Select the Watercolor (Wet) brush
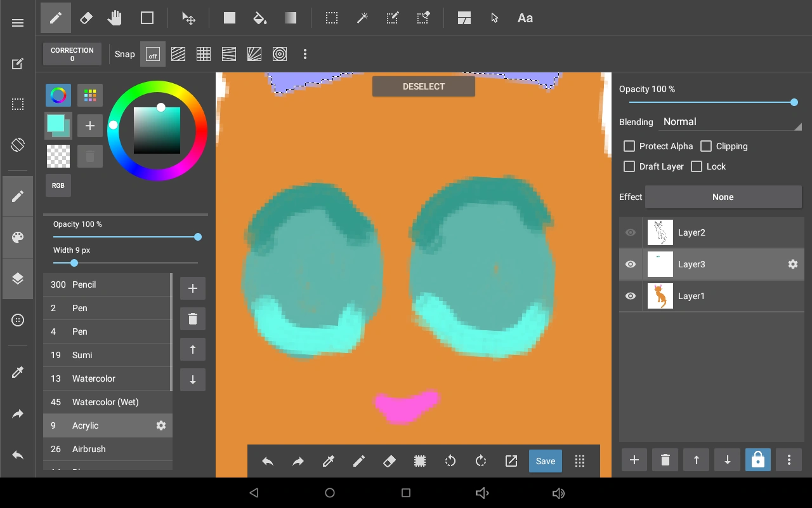Screen dimensions: 812x508 (x=105, y=402)
